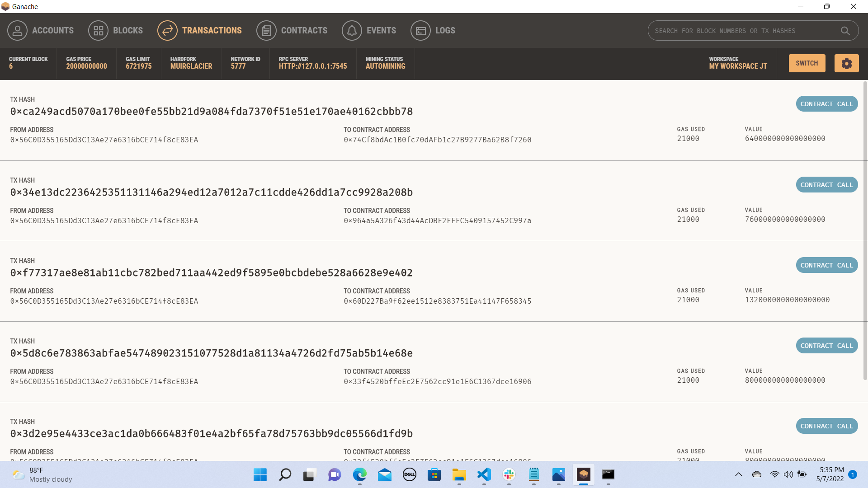Image resolution: width=868 pixels, height=488 pixels.
Task: Select the CONTRACT CALL badge on 0xf77317ae transaction
Action: click(826, 265)
